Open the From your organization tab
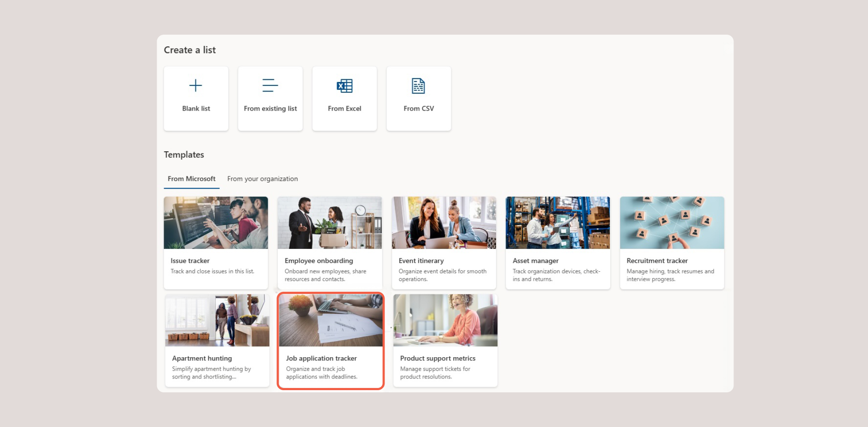This screenshot has height=427, width=868. pyautogui.click(x=263, y=179)
